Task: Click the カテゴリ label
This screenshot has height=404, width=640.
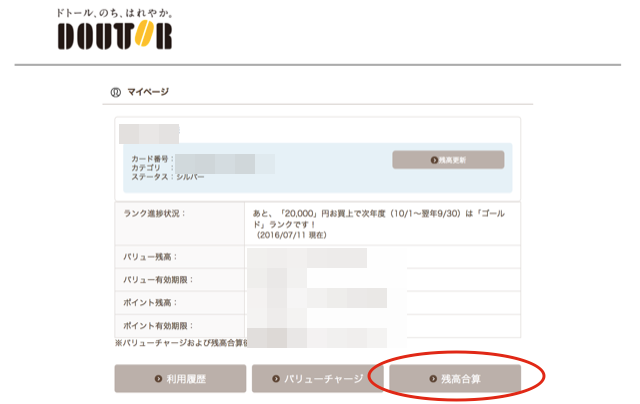Action: [x=153, y=168]
